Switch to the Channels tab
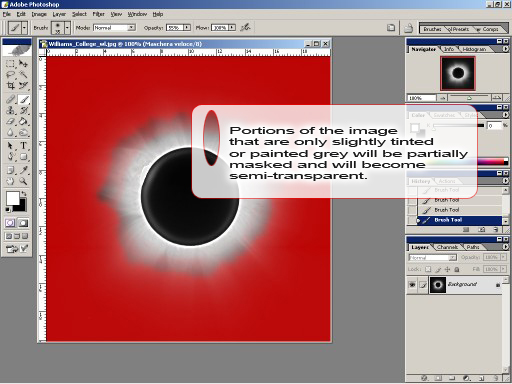Image resolution: width=512 pixels, height=384 pixels. tap(447, 247)
